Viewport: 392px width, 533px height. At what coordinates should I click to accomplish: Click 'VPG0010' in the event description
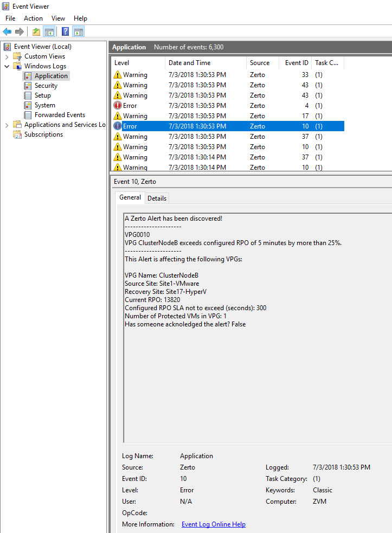[137, 235]
